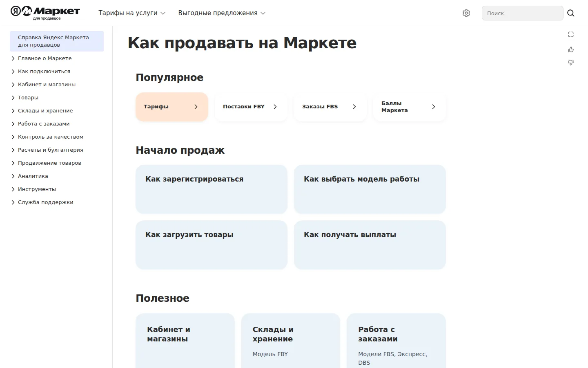
Task: Click the arrow on Баллы Маркета card
Action: [x=434, y=107]
